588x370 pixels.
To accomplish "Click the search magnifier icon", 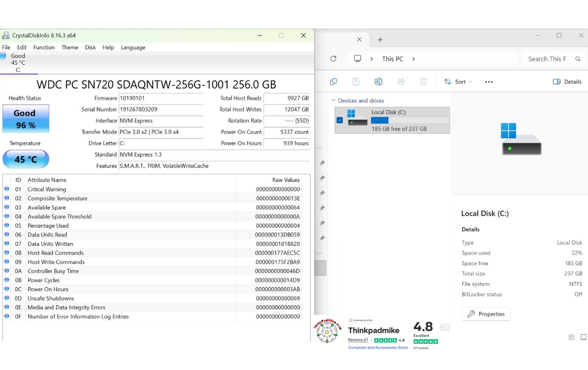I will coord(578,59).
